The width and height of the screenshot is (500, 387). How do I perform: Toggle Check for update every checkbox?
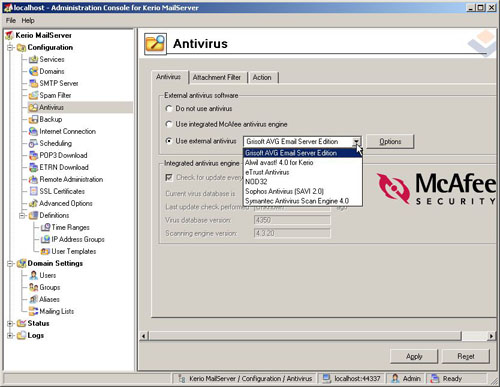(x=169, y=177)
